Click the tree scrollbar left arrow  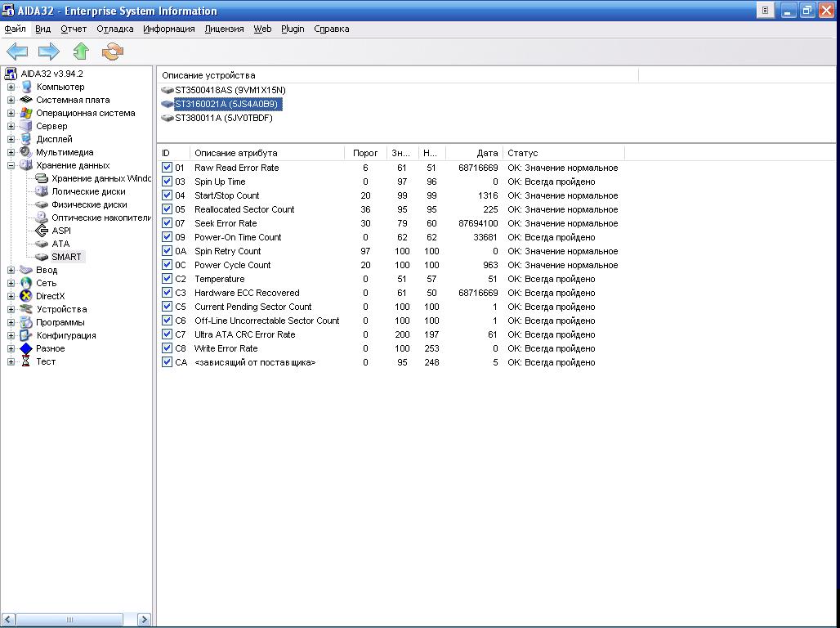(8, 620)
